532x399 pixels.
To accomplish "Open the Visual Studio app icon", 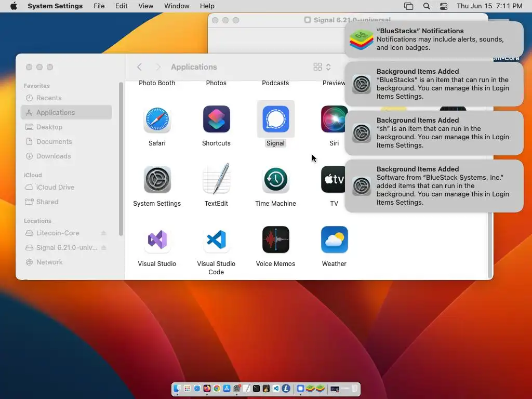I will tap(157, 240).
